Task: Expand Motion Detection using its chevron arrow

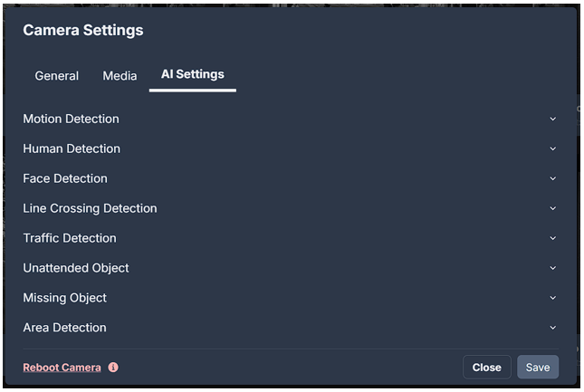Action: [552, 120]
